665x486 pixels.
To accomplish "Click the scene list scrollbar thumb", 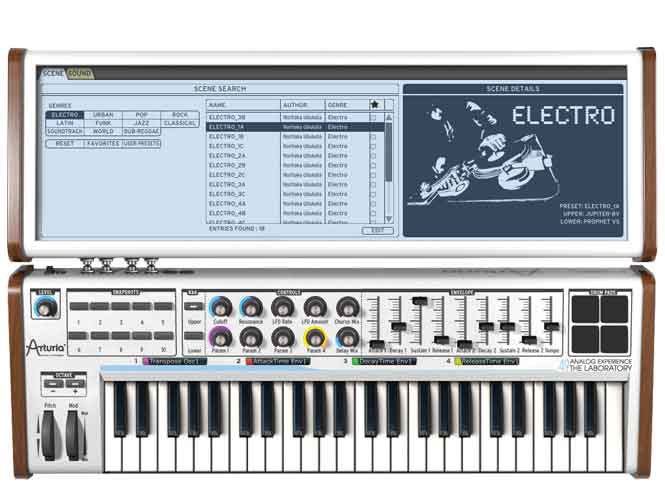I will [x=388, y=152].
